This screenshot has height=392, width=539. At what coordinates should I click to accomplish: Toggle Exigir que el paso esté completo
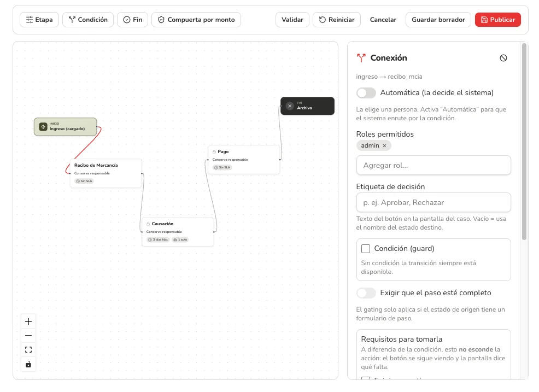pos(366,293)
